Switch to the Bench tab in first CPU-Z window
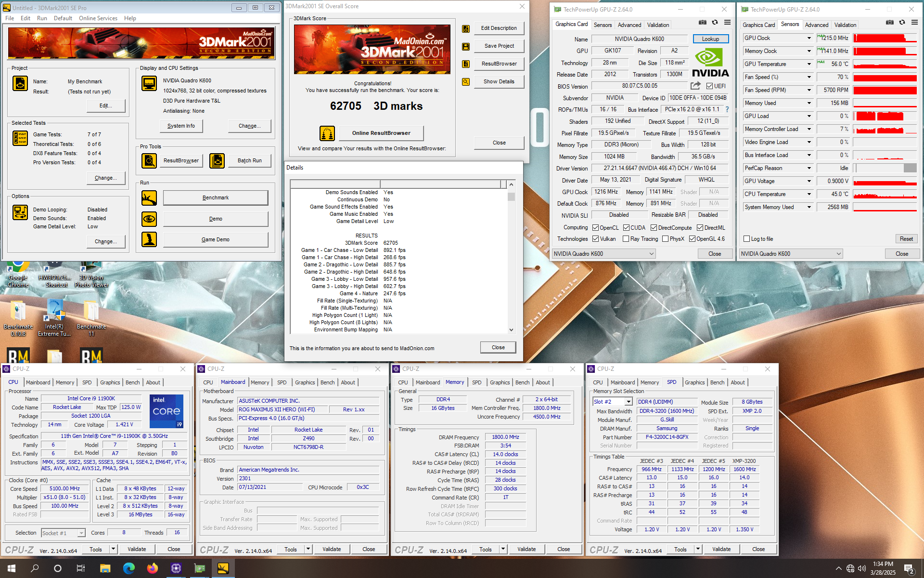This screenshot has height=578, width=924. [x=133, y=382]
